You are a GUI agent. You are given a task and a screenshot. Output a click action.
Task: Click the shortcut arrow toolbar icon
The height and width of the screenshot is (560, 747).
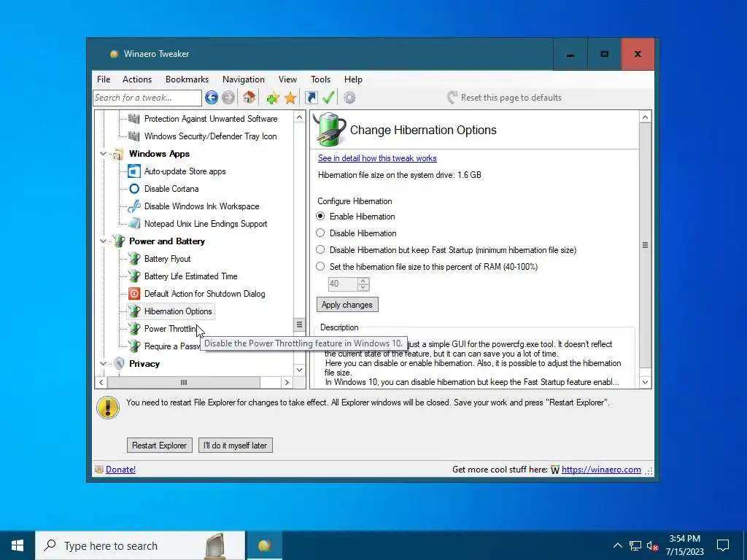311,98
